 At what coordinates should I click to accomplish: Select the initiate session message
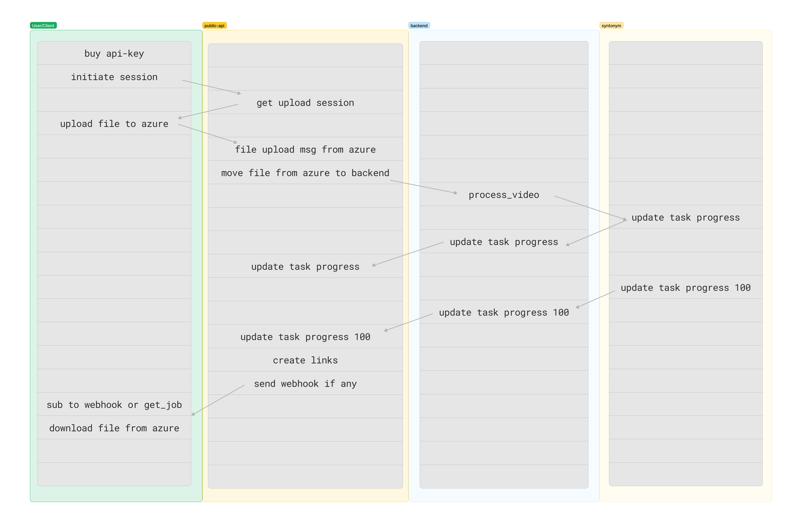click(114, 77)
